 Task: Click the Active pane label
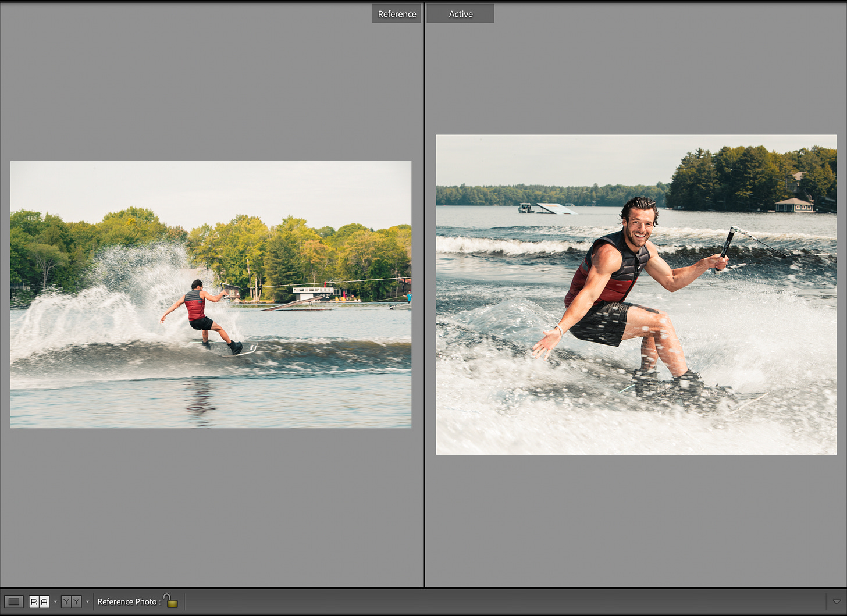tap(460, 14)
